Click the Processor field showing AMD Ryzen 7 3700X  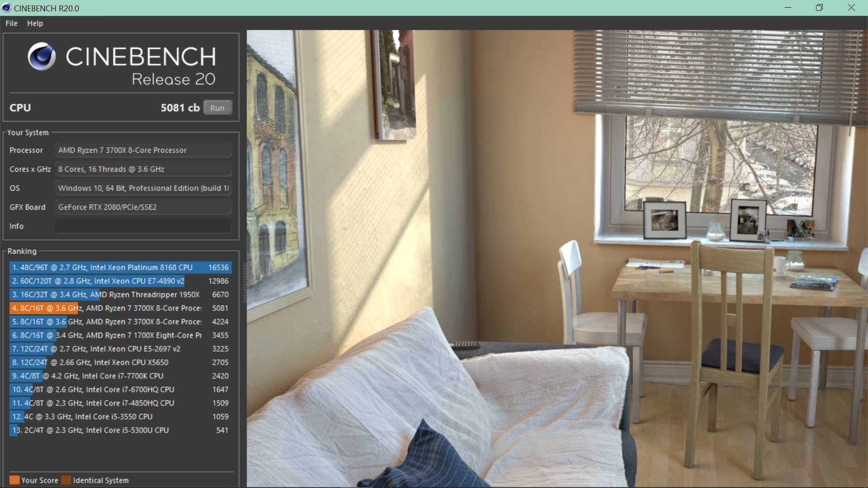[143, 150]
